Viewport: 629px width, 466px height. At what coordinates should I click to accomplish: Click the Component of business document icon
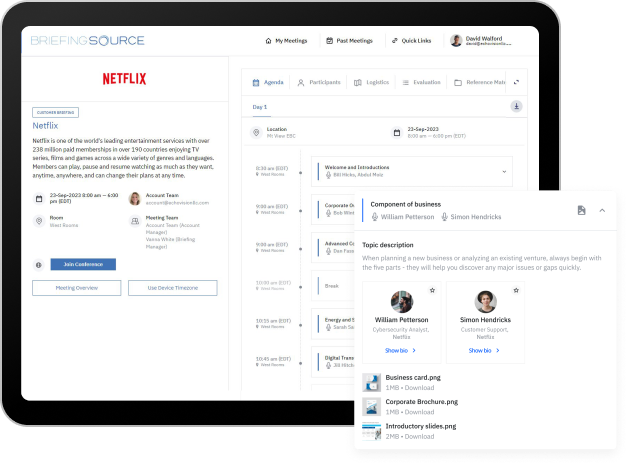tap(581, 210)
